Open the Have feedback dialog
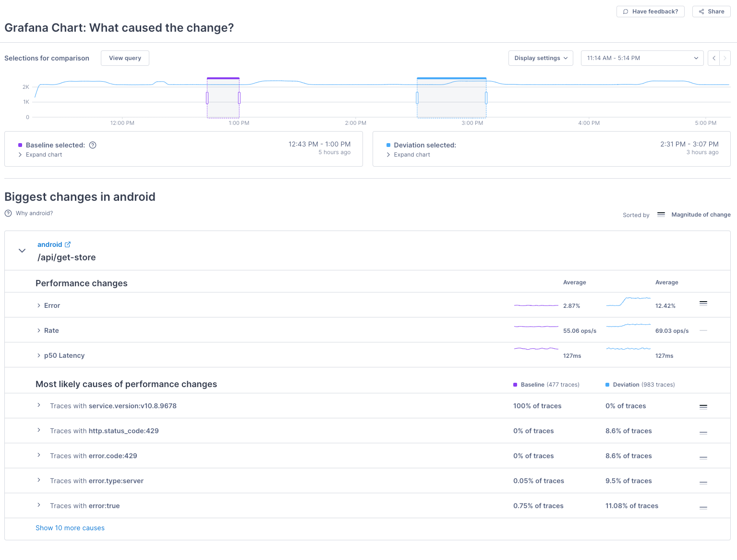 click(x=651, y=12)
